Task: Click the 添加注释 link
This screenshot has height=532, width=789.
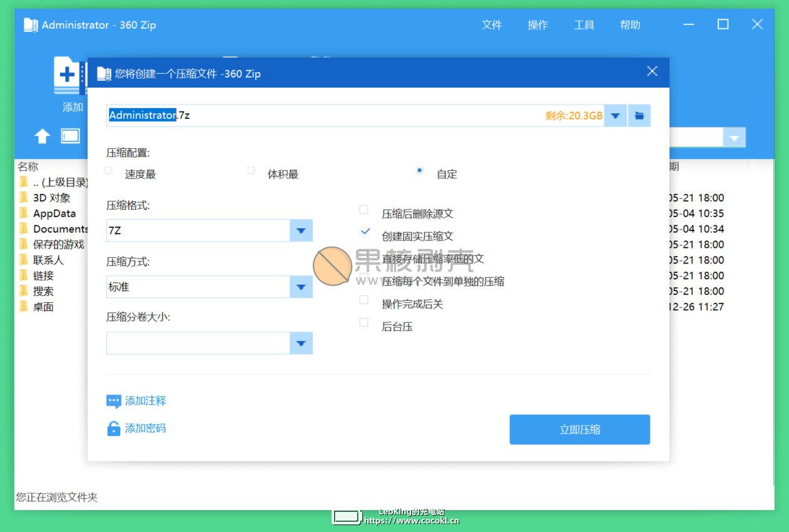Action: click(146, 401)
